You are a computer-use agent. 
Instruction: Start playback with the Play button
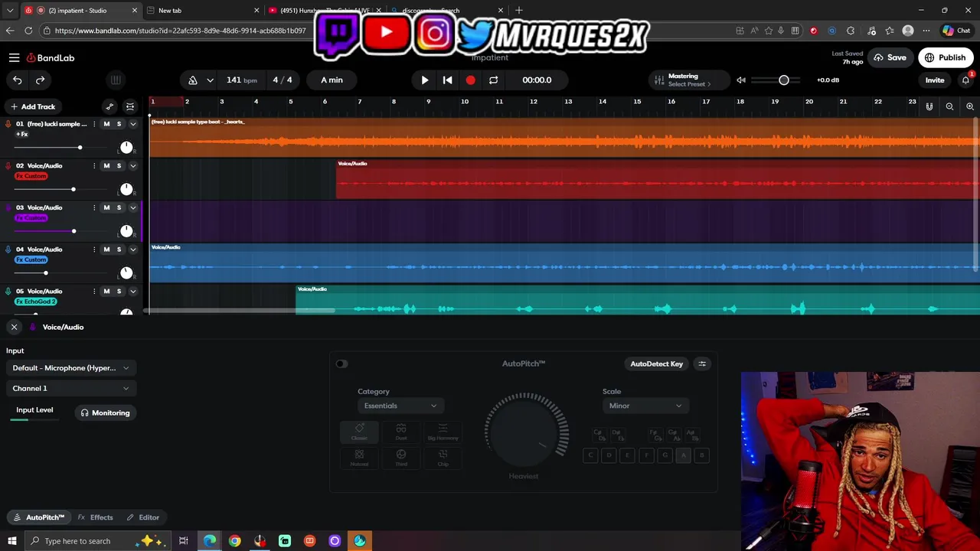point(425,80)
